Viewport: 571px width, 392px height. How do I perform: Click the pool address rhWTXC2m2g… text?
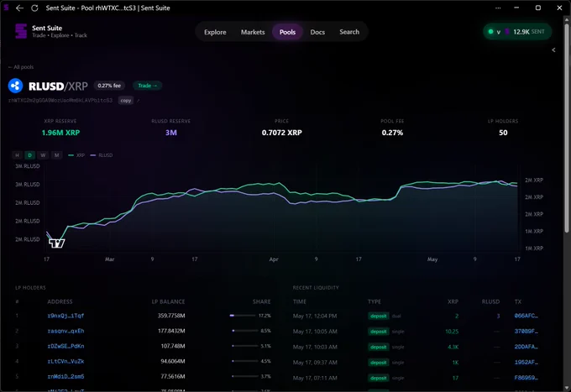[60, 101]
